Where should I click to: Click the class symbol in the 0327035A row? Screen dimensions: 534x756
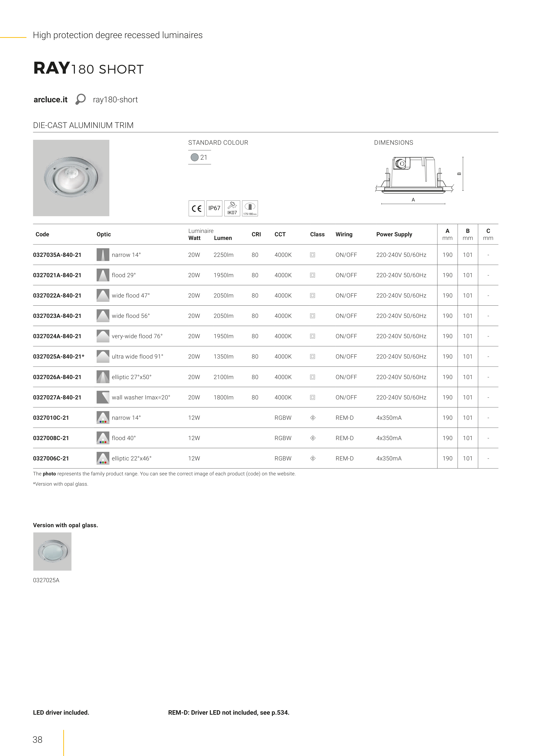point(313,255)
